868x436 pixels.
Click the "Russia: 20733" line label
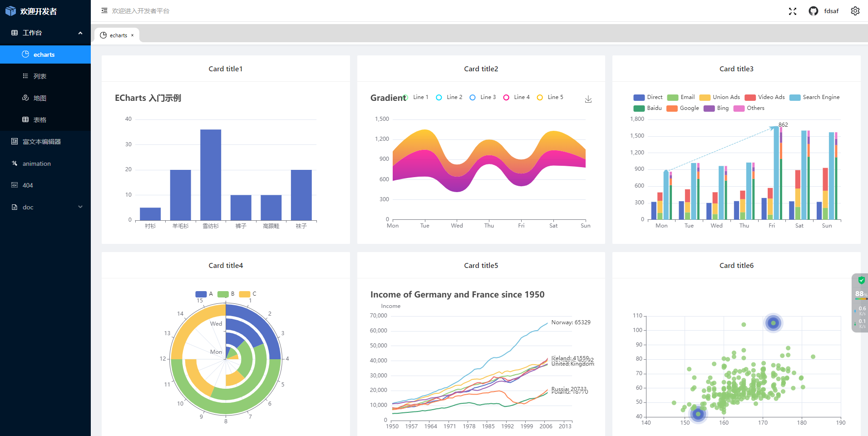(569, 389)
